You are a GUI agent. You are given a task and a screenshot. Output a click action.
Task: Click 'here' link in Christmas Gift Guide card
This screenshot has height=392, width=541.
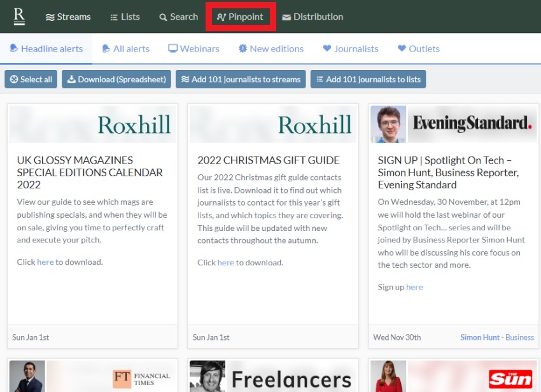[x=226, y=263]
